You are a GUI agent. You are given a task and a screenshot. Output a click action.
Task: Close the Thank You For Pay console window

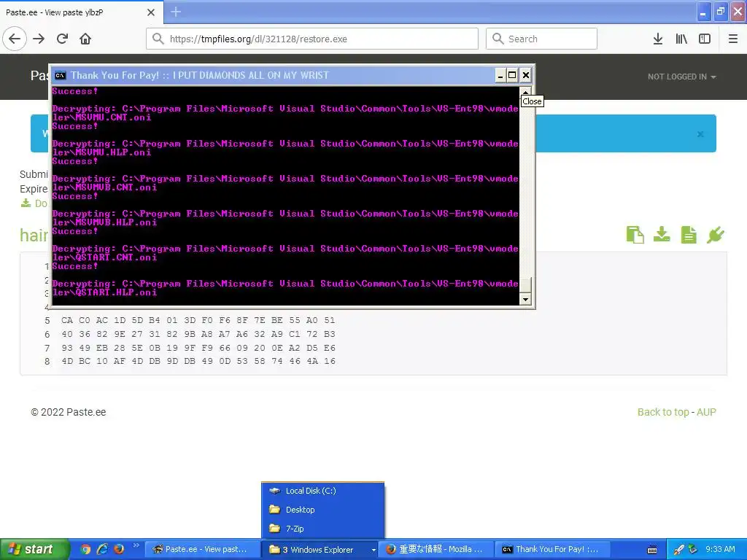[525, 75]
